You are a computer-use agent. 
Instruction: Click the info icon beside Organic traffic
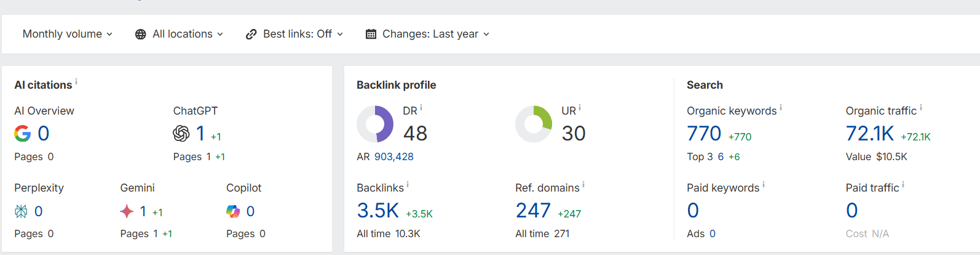(x=921, y=108)
